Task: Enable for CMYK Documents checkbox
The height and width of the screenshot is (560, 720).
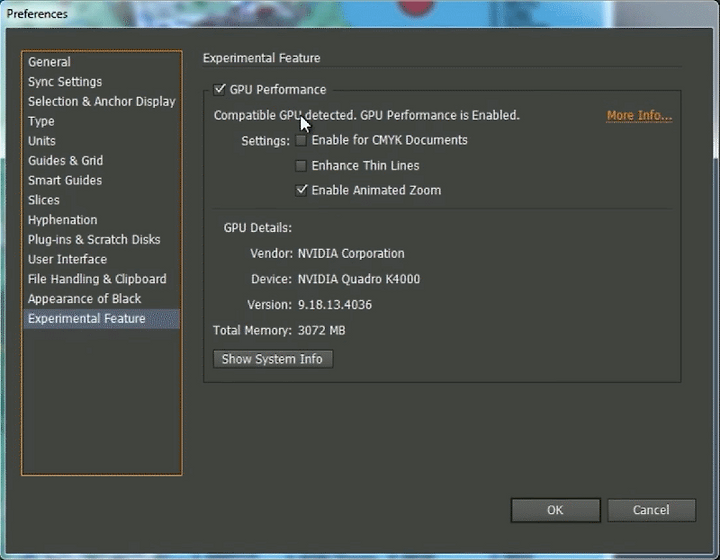Action: tap(301, 140)
